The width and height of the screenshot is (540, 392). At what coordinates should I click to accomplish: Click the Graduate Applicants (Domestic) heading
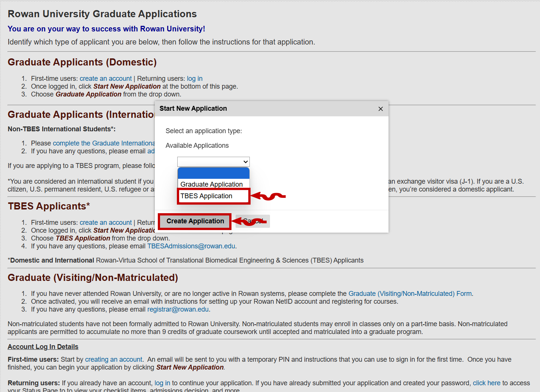pyautogui.click(x=82, y=62)
